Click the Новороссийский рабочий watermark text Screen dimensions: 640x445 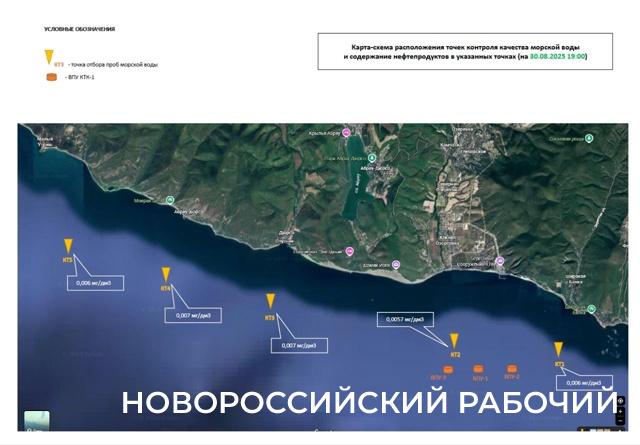pos(369,402)
